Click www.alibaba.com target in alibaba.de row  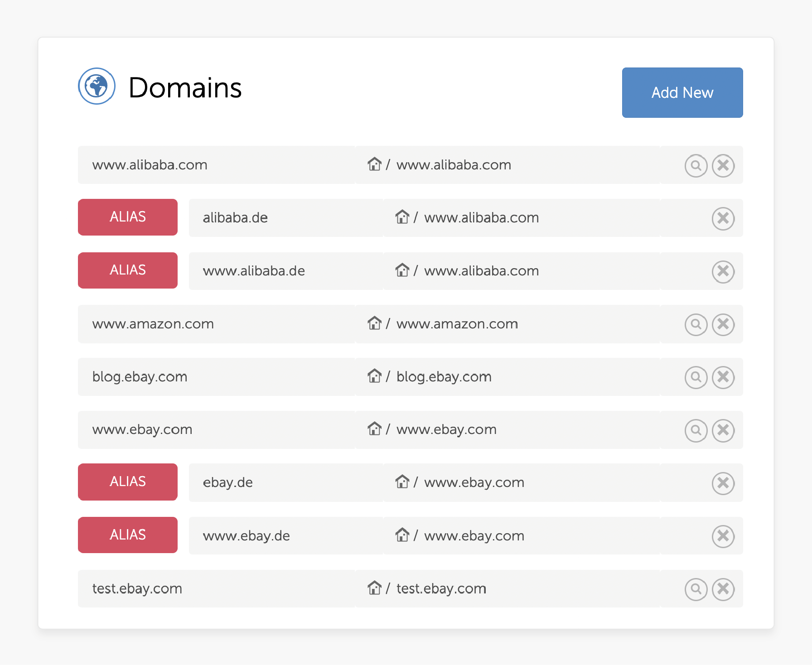coord(482,218)
